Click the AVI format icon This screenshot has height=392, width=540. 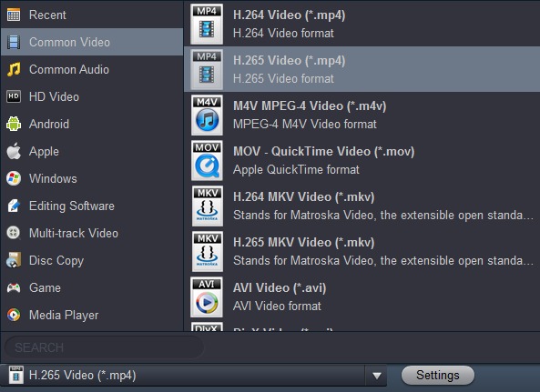click(207, 297)
